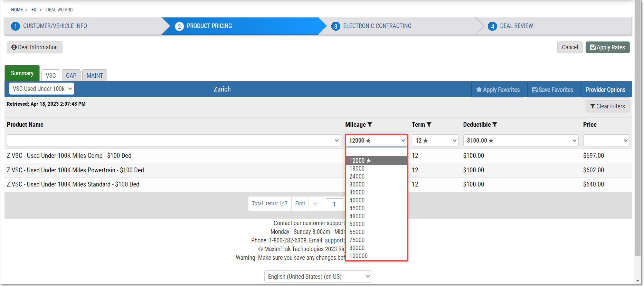644x287 pixels.
Task: Select the blank mileage option
Action: (377, 153)
